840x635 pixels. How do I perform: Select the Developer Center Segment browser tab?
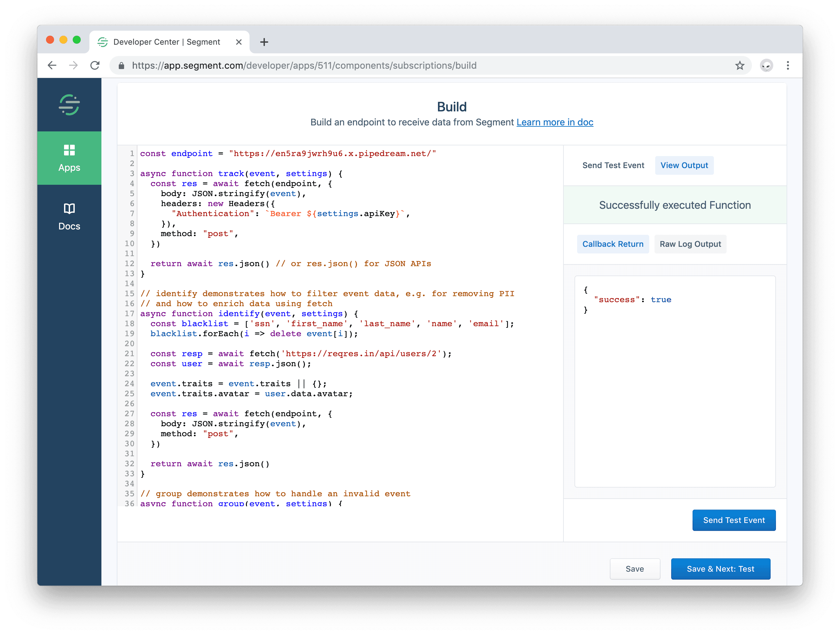click(166, 42)
